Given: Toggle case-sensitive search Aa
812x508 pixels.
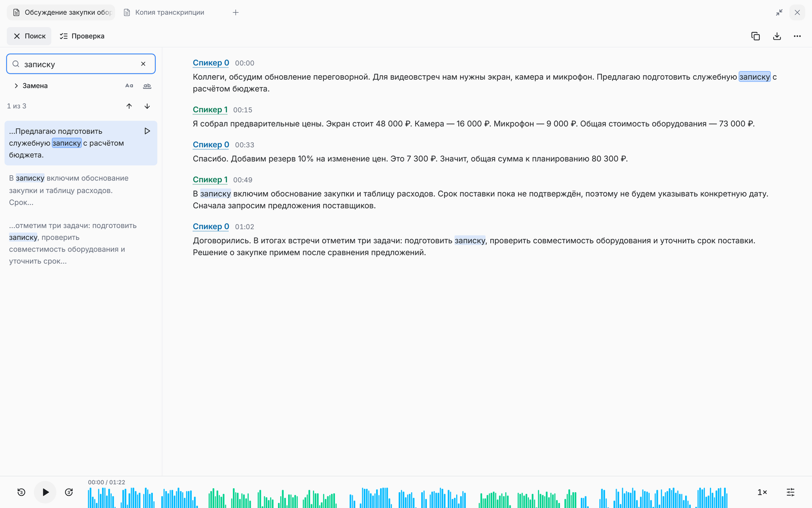Looking at the screenshot, I should (129, 86).
